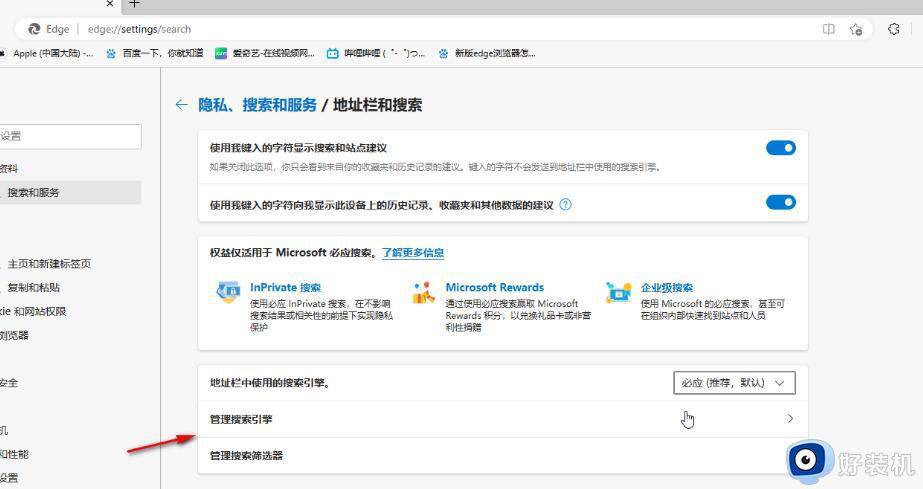The width and height of the screenshot is (923, 489).
Task: Click the 了解更多信息 link
Action: (x=413, y=252)
